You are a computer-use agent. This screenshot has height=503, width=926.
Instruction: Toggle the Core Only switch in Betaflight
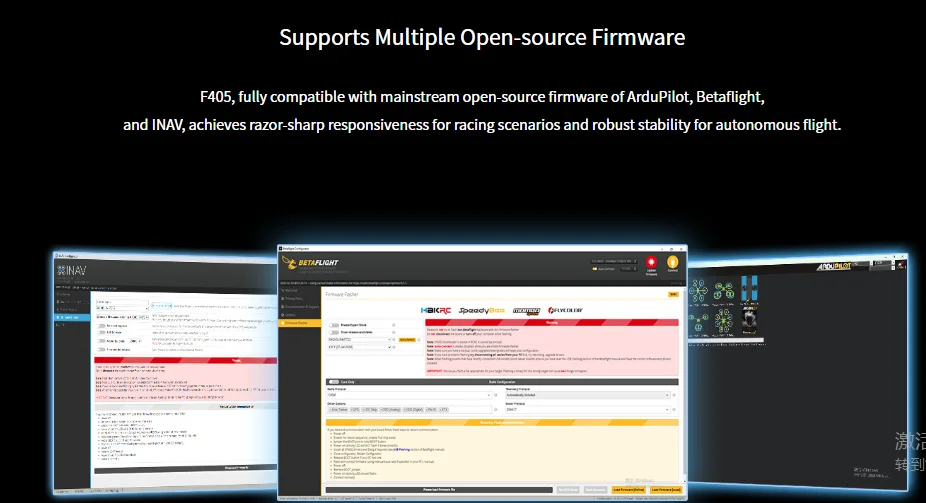click(334, 382)
